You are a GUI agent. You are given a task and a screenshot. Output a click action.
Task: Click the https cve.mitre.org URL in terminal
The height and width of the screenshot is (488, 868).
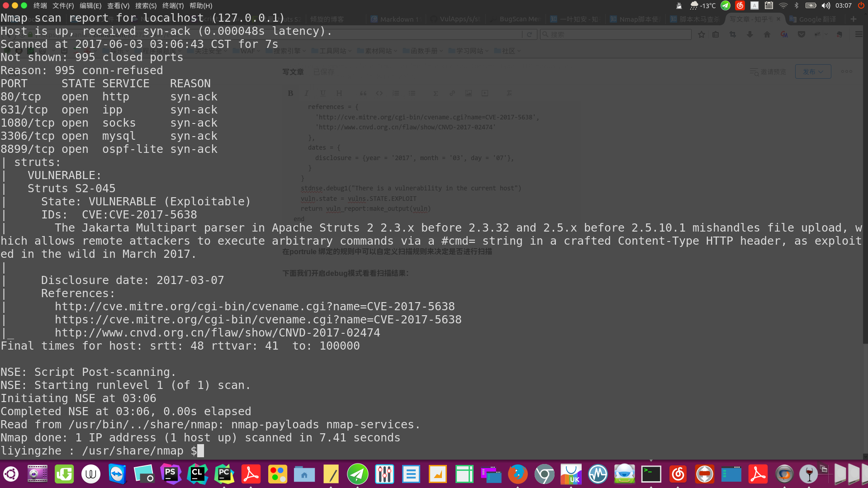[258, 319]
